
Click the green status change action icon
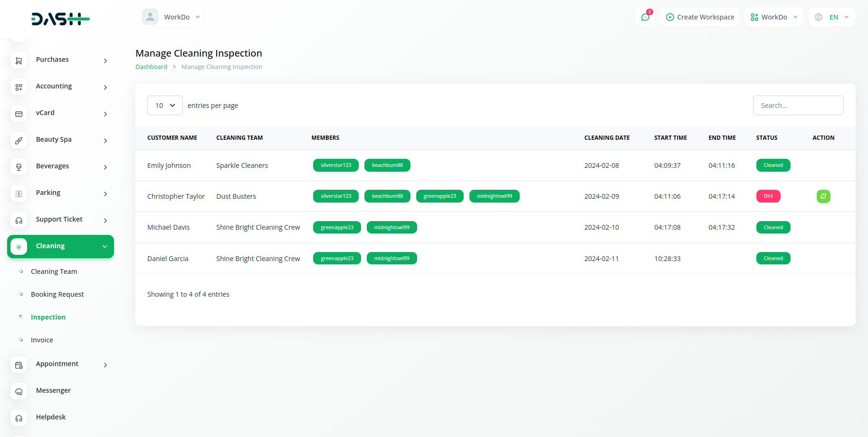click(x=823, y=196)
